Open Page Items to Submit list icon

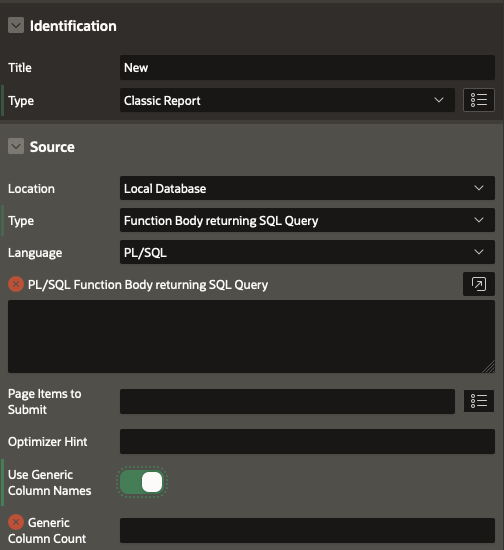[479, 401]
